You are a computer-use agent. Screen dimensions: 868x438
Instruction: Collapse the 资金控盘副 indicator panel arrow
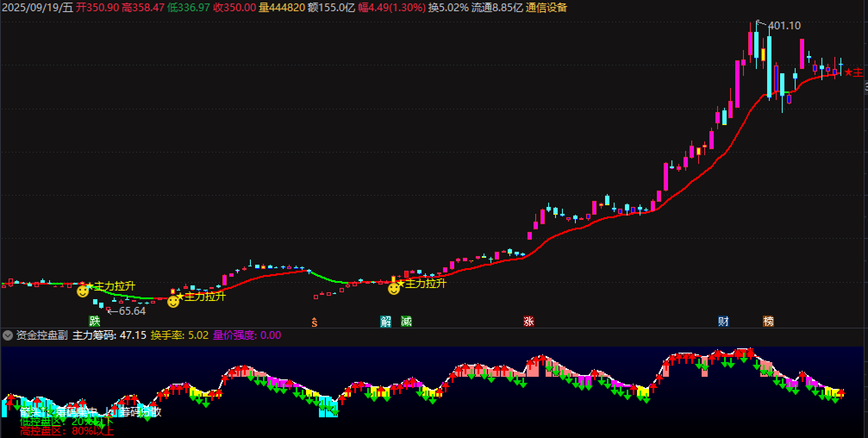point(7,335)
